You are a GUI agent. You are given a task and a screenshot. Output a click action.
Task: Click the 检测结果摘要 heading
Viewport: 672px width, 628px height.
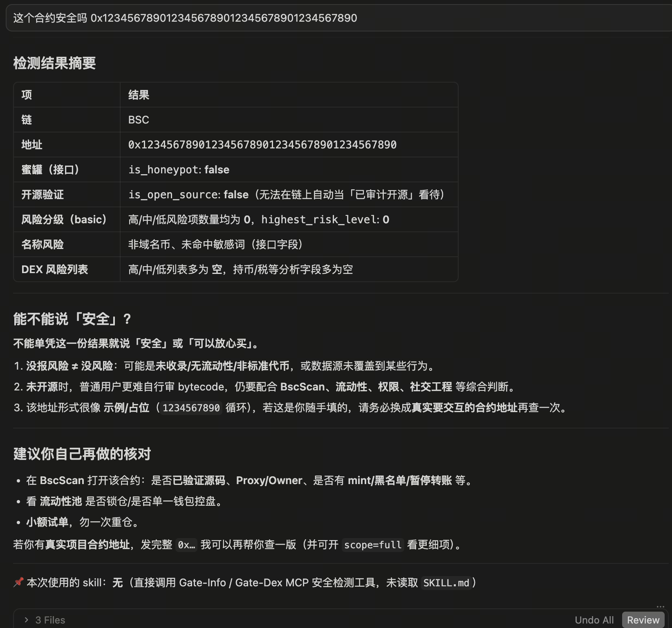click(55, 64)
